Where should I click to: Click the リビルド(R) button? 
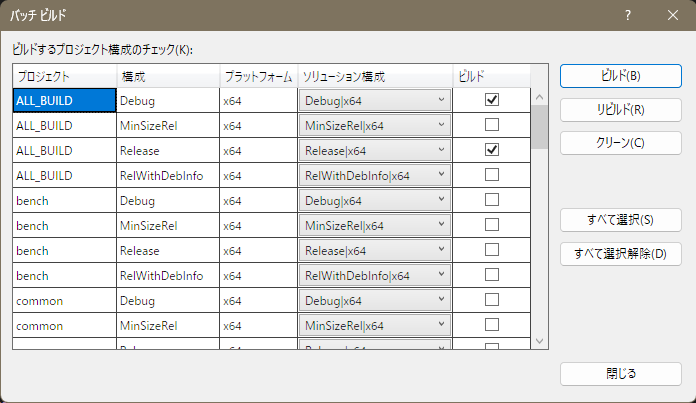pos(621,110)
